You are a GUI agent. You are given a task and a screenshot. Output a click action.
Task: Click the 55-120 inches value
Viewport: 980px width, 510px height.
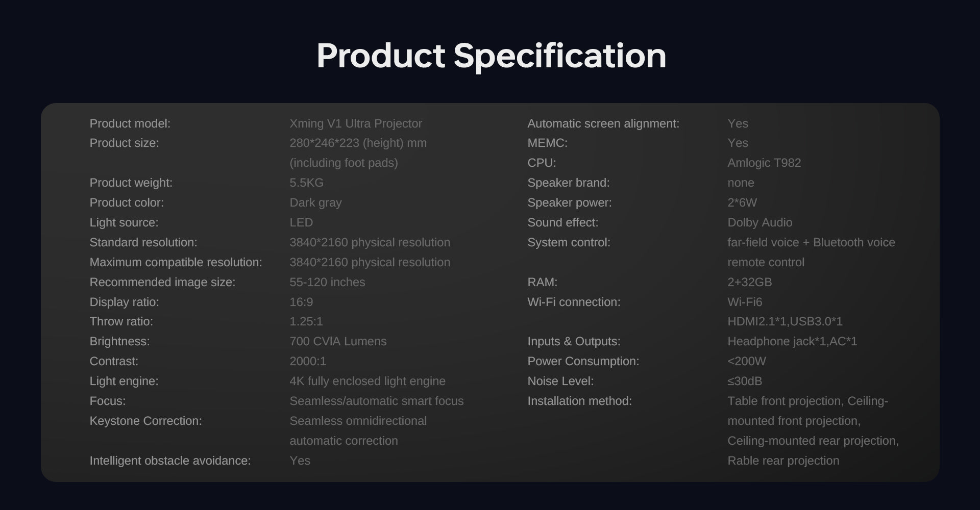[327, 282]
